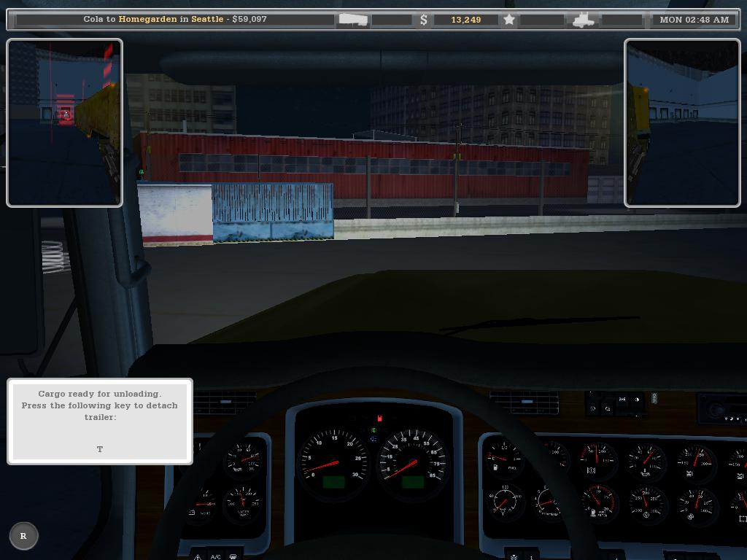This screenshot has height=560, width=747.
Task: Click the red warning light above the gauges
Action: pyautogui.click(x=379, y=418)
